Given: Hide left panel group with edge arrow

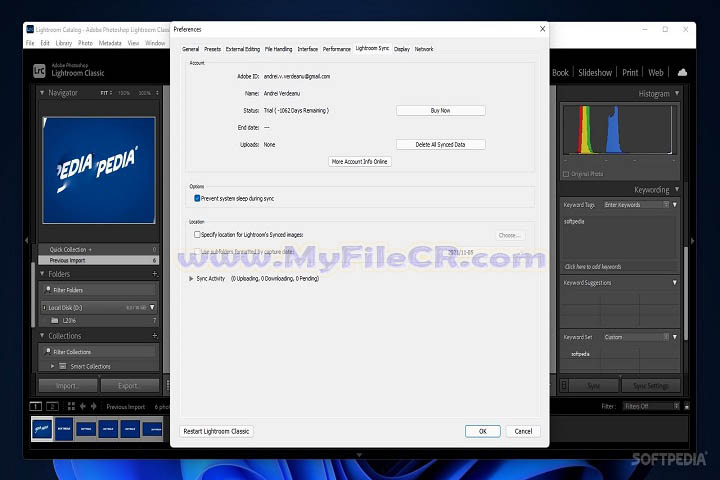Looking at the screenshot, I should (x=27, y=240).
